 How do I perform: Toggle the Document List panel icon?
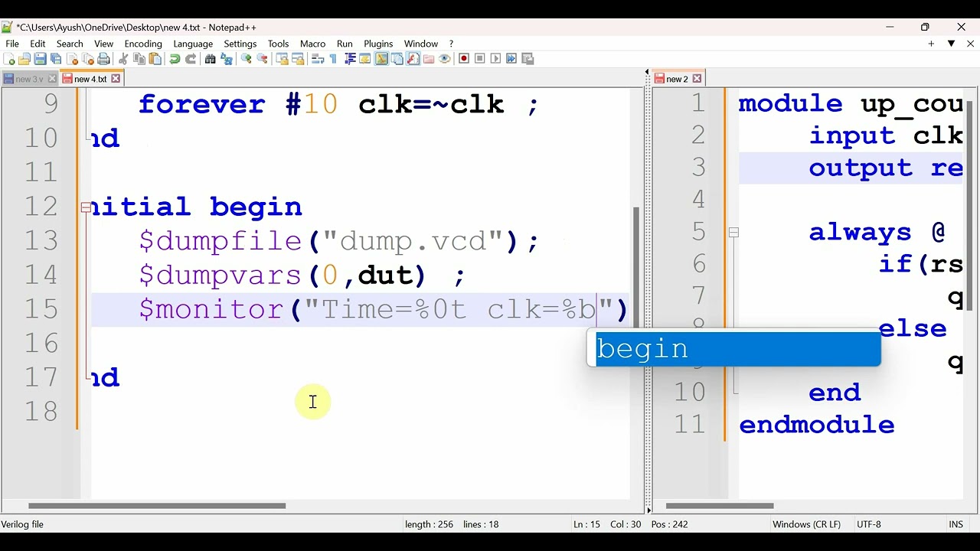(x=397, y=59)
